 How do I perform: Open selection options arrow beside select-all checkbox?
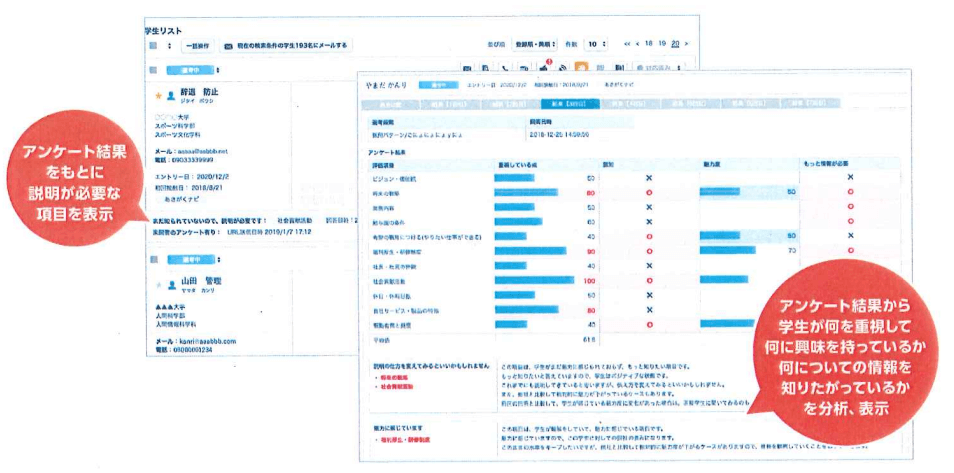pos(170,46)
